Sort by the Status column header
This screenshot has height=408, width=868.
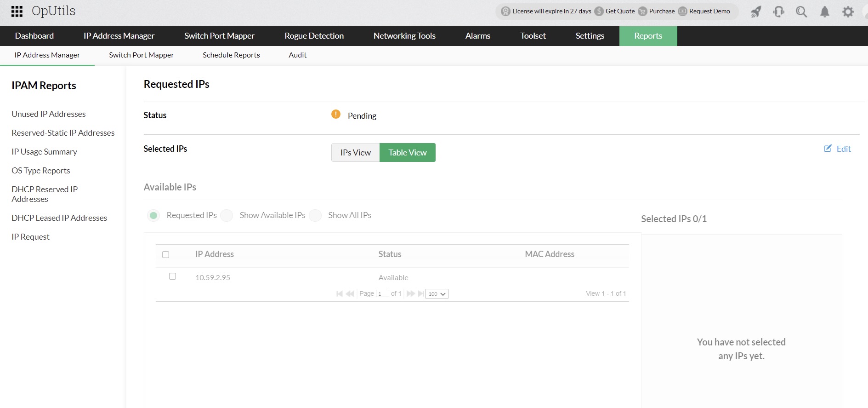(x=390, y=254)
